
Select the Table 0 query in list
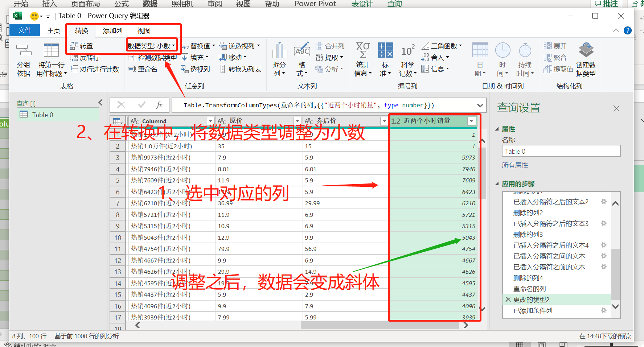click(58, 115)
